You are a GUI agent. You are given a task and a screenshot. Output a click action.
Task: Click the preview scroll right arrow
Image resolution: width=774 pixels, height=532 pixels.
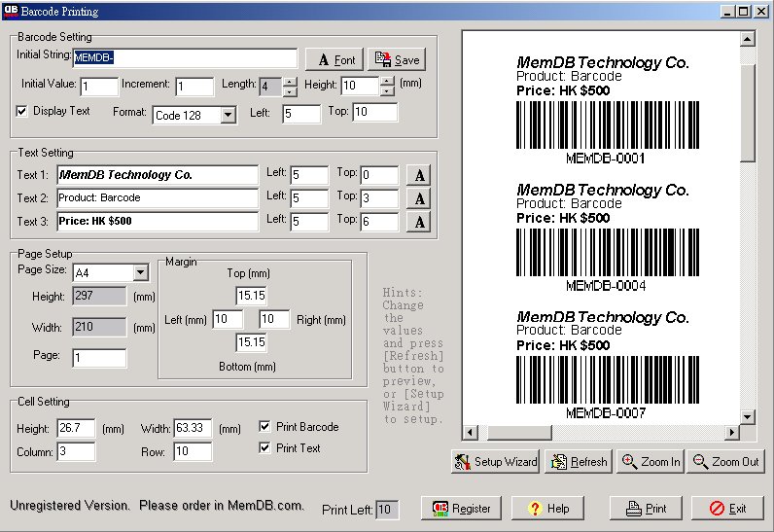point(732,433)
